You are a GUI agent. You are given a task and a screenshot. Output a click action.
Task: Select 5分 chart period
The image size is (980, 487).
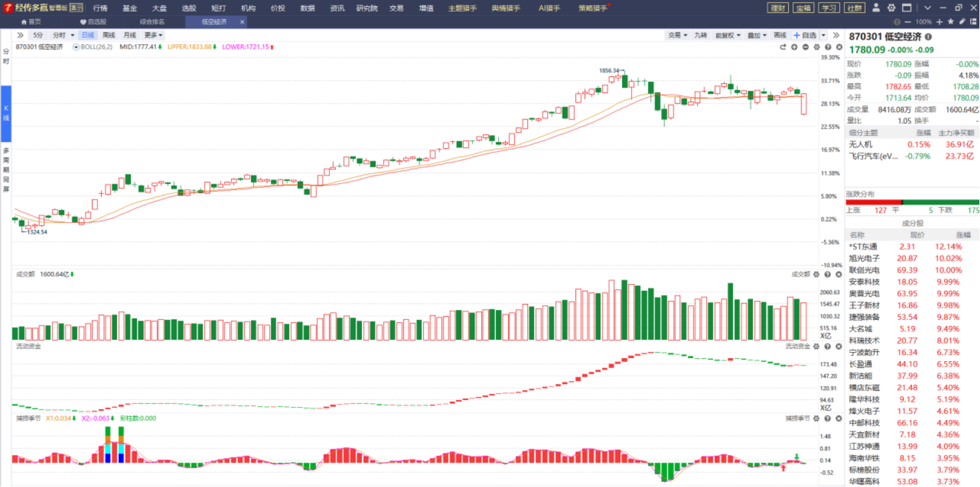pos(38,35)
